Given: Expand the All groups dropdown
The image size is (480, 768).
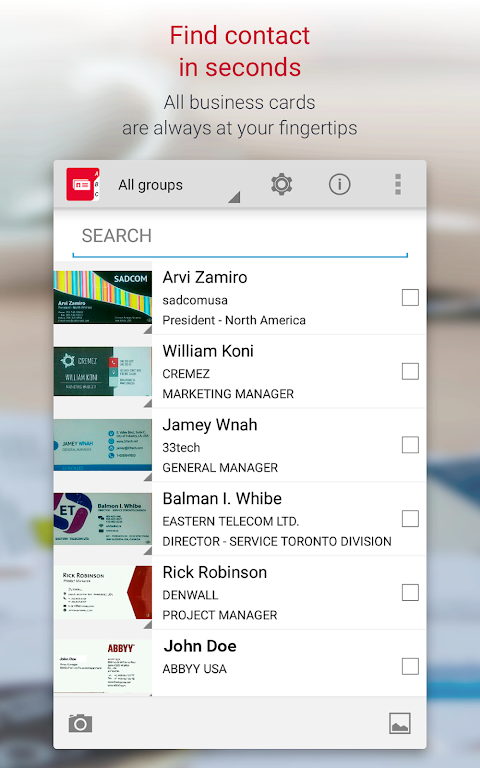Looking at the screenshot, I should [178, 185].
